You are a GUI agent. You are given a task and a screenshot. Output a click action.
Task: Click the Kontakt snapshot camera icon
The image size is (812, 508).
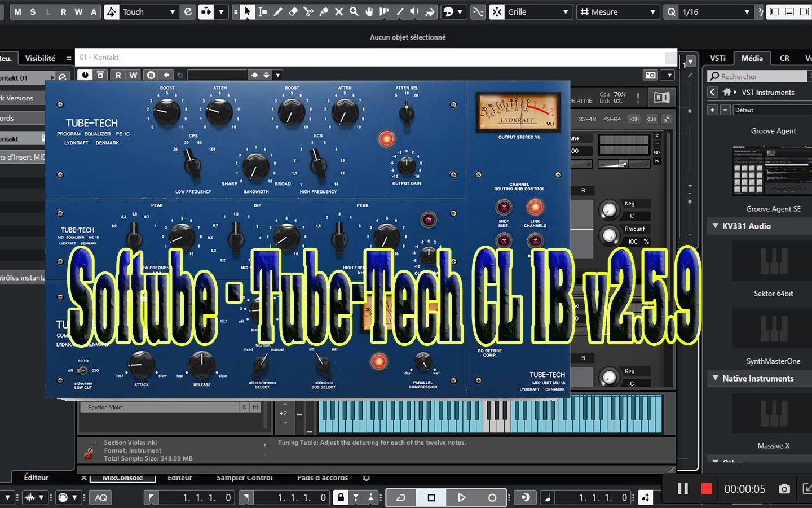click(651, 75)
